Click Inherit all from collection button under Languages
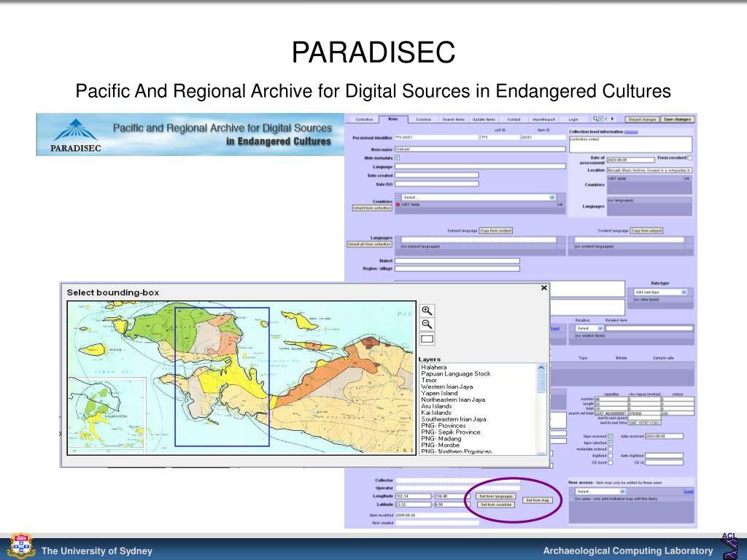The width and height of the screenshot is (747, 560). point(370,244)
